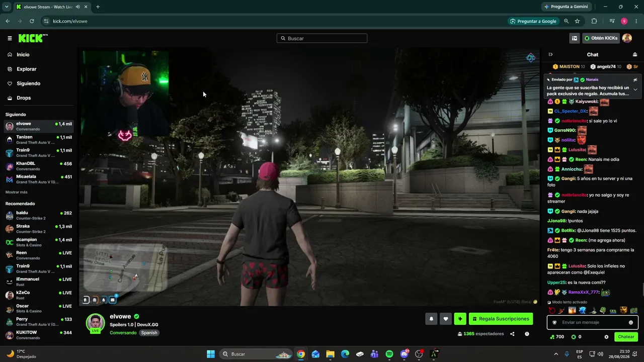This screenshot has height=362, width=644.
Task: Reload the page in Chrome
Action: click(x=32, y=21)
